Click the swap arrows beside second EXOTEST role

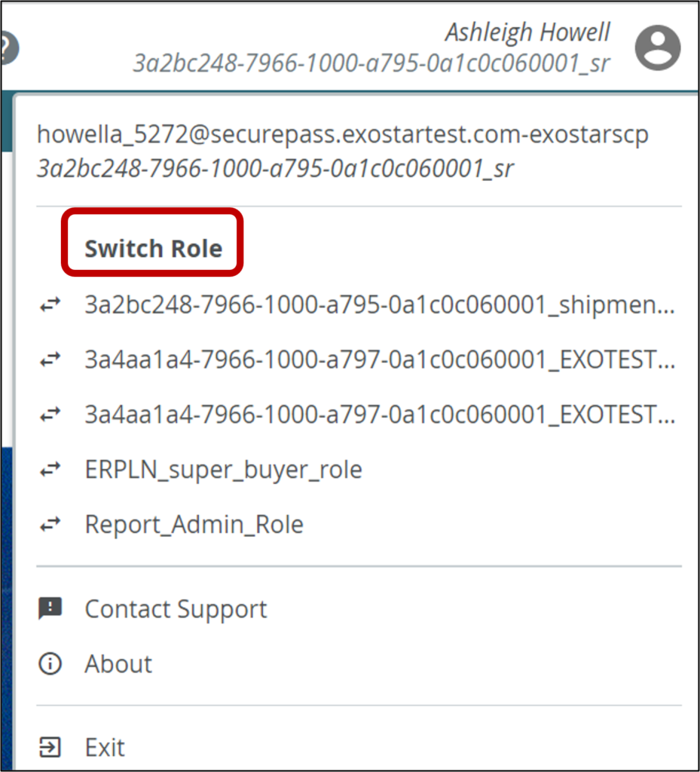[50, 415]
